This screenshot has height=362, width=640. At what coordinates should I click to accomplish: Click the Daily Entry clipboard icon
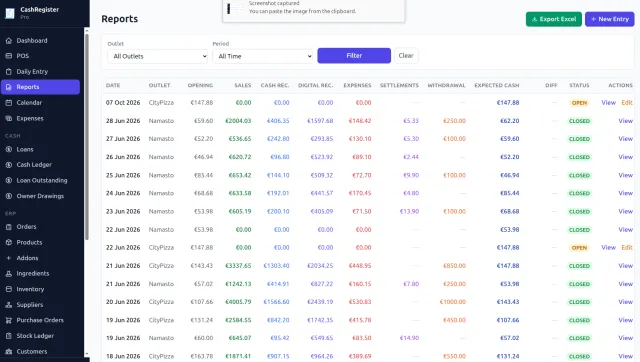pos(9,71)
